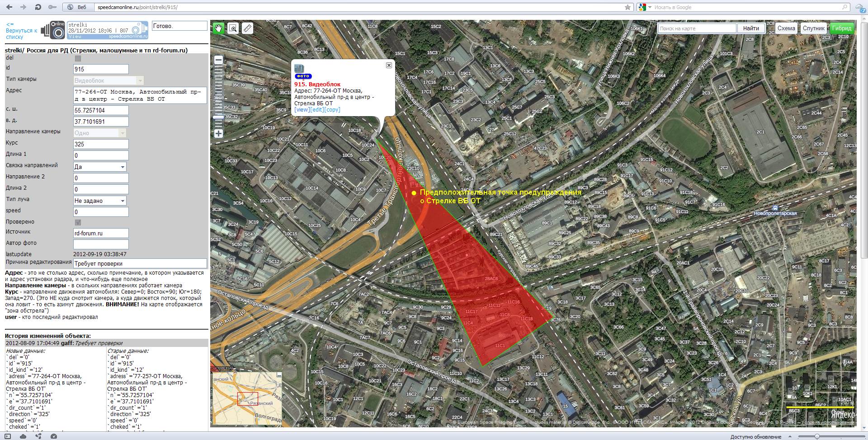Reload the page with browser refresh icon
Screen dimensions: 868x440
tap(38, 7)
